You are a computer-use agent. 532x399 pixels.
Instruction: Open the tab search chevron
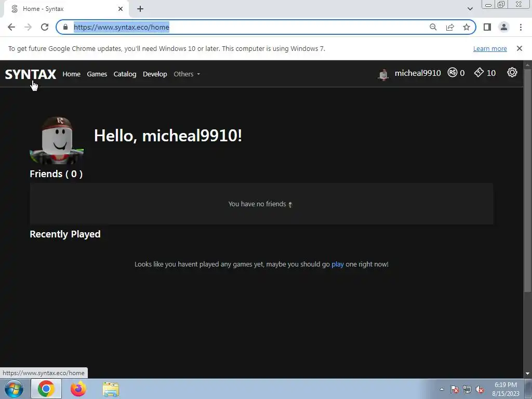470,9
